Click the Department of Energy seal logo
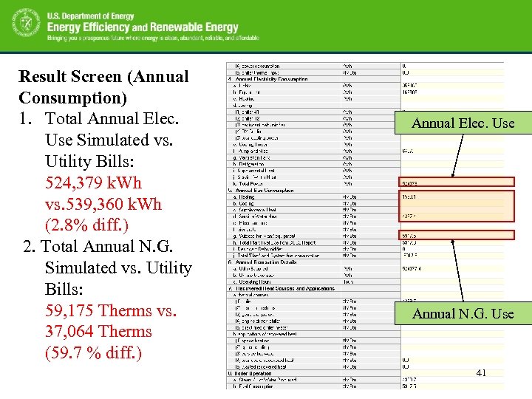 pyautogui.click(x=26, y=22)
